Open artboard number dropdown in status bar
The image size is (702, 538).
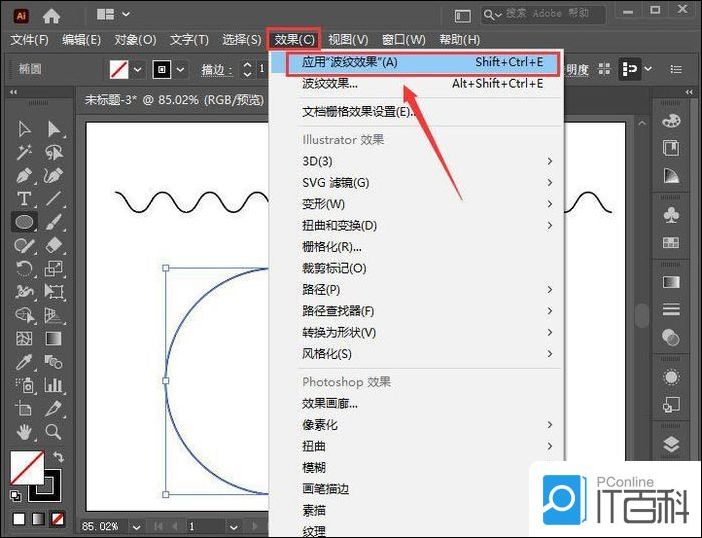pyautogui.click(x=233, y=527)
